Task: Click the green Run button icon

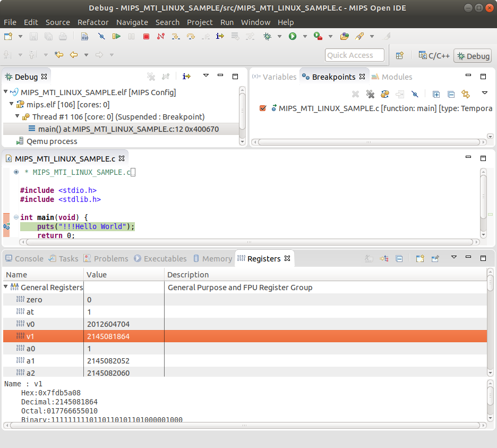Action: (x=292, y=37)
